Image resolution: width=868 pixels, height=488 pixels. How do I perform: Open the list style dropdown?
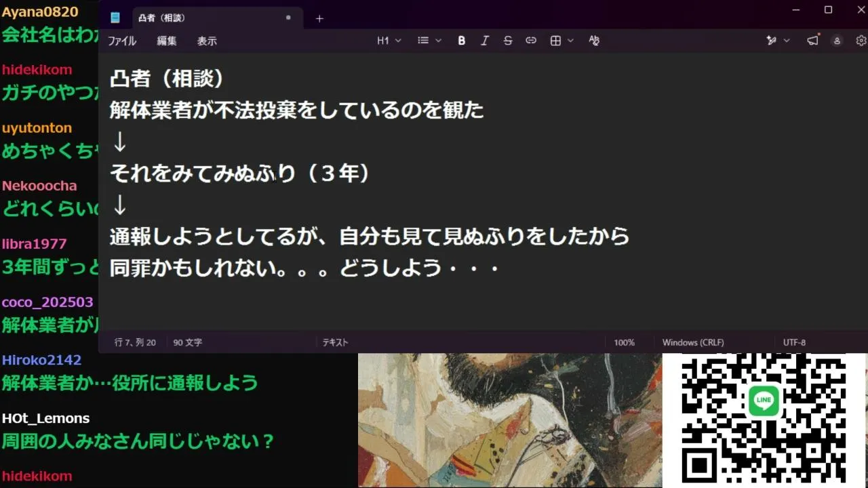(429, 41)
